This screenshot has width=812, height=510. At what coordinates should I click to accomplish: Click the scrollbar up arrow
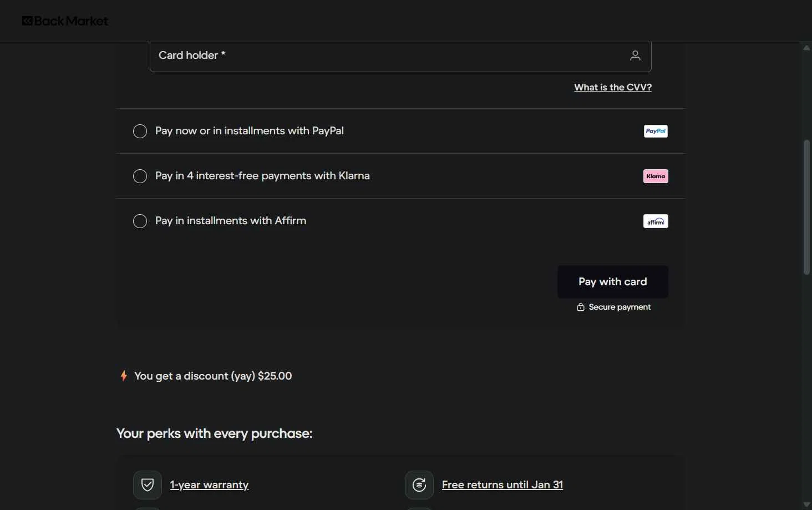[x=806, y=48]
